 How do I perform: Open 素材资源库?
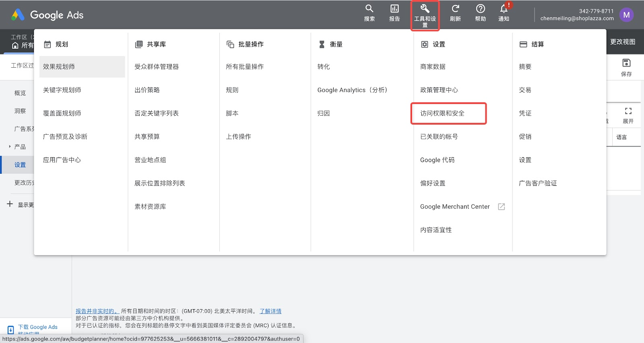(x=150, y=206)
